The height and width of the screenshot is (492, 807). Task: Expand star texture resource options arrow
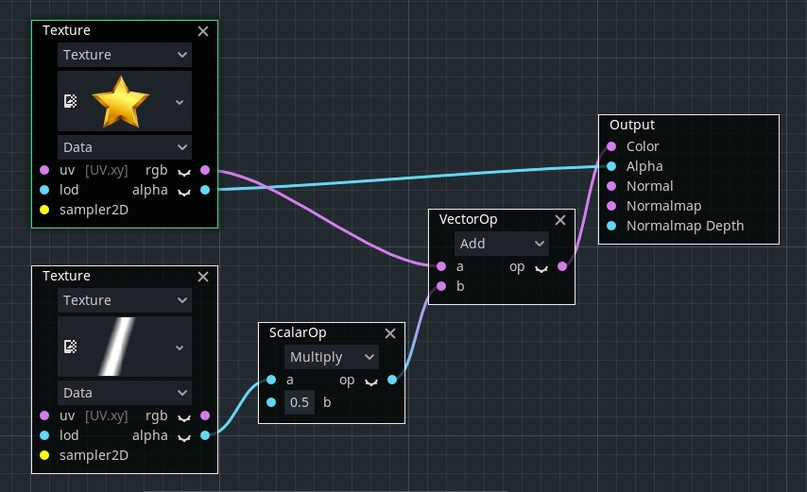(179, 102)
